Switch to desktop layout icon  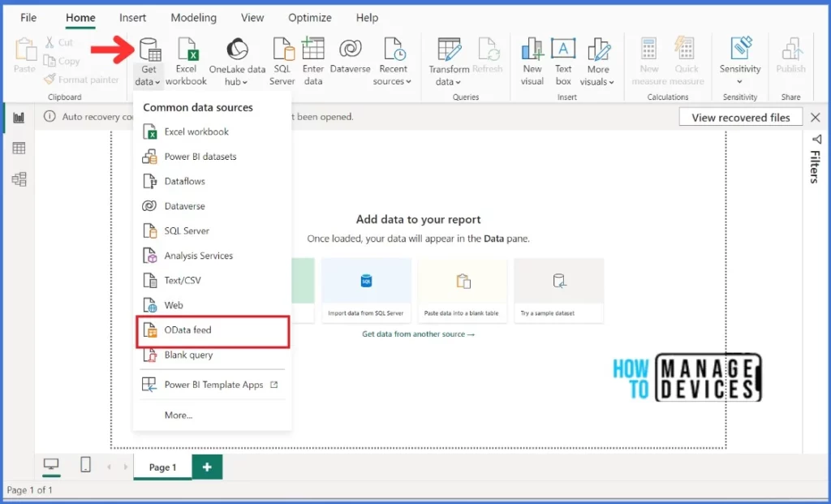(51, 465)
